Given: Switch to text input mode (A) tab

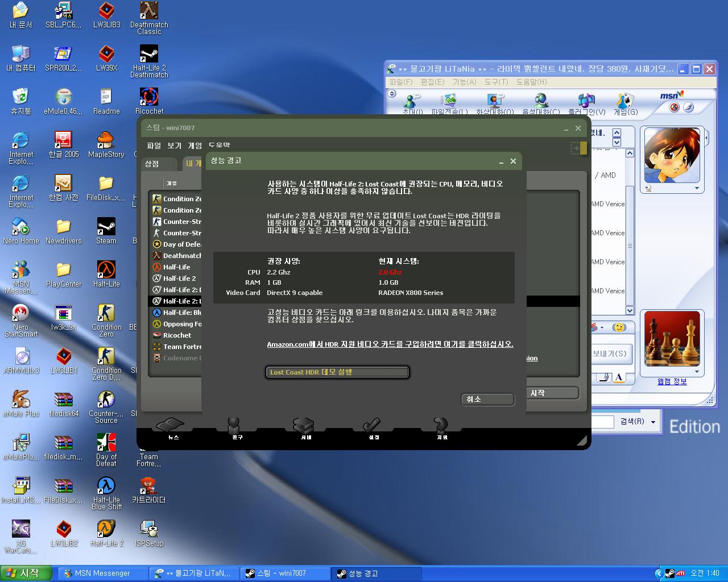Looking at the screenshot, I should (619, 377).
